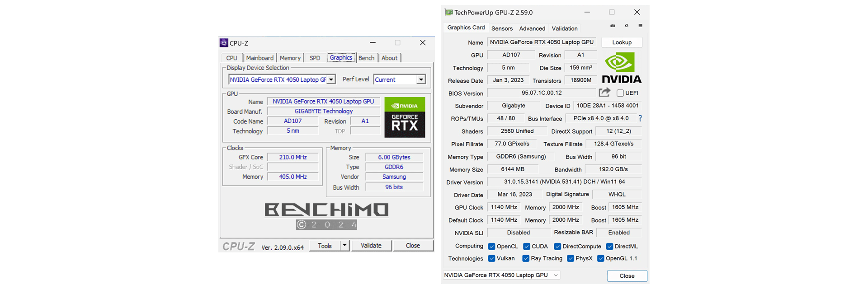Image resolution: width=868 pixels, height=289 pixels.
Task: Toggle the PhysX checkbox
Action: click(571, 258)
